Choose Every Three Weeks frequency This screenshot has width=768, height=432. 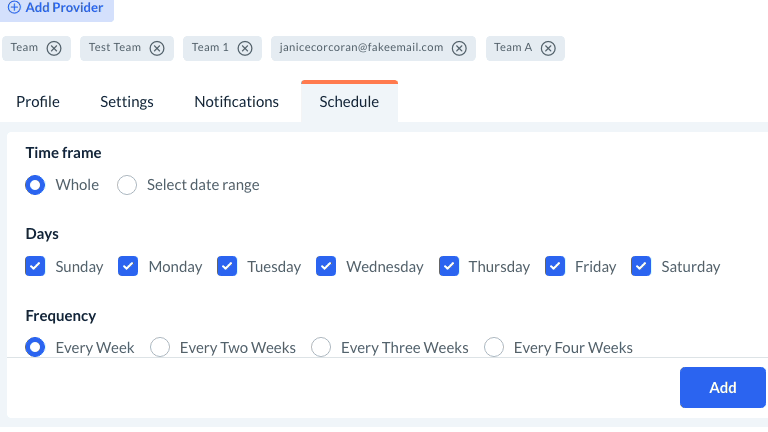coord(321,347)
